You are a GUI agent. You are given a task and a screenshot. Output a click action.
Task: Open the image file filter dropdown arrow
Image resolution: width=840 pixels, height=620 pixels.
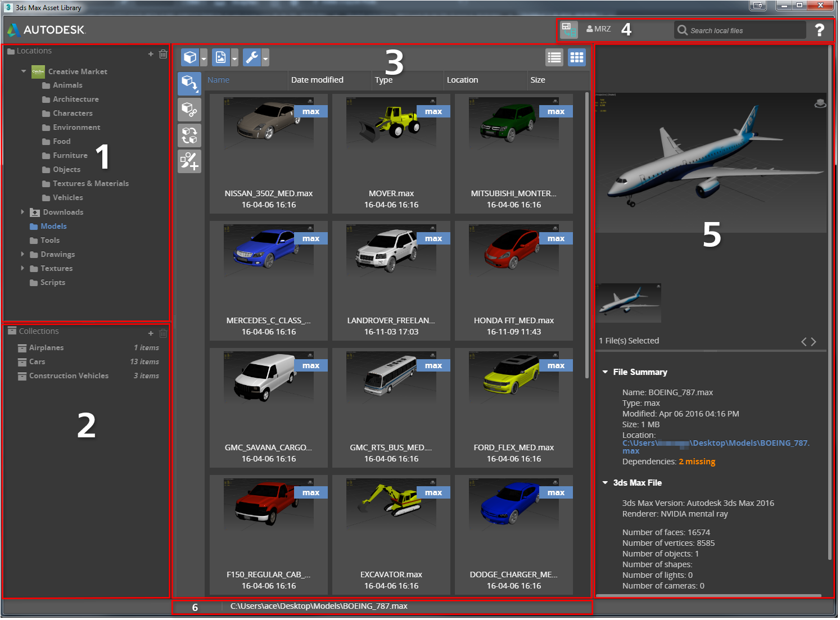click(x=234, y=57)
